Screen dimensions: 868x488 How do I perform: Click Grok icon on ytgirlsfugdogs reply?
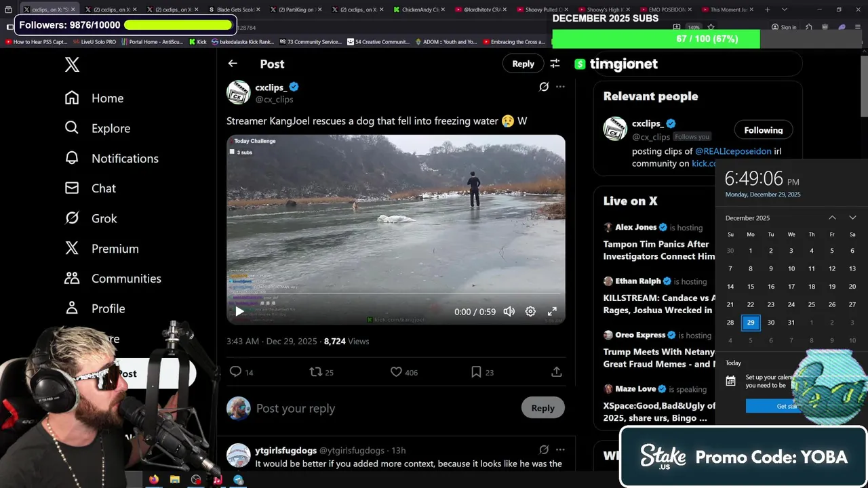coord(544,449)
